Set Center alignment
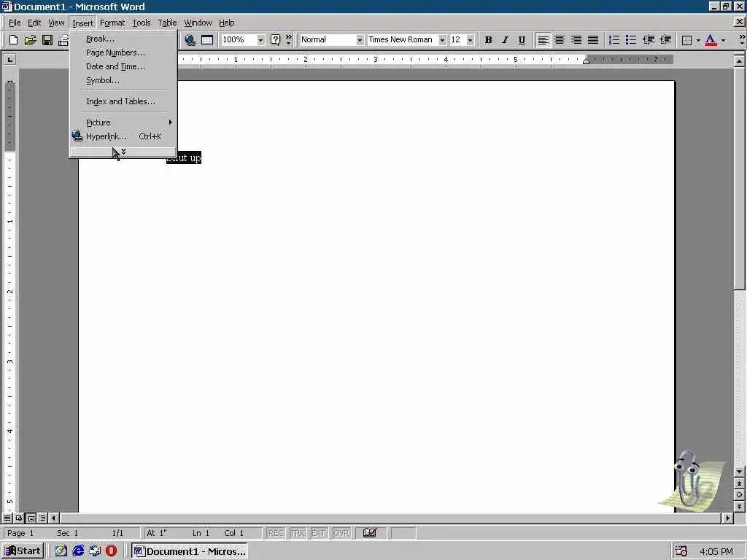 point(560,40)
